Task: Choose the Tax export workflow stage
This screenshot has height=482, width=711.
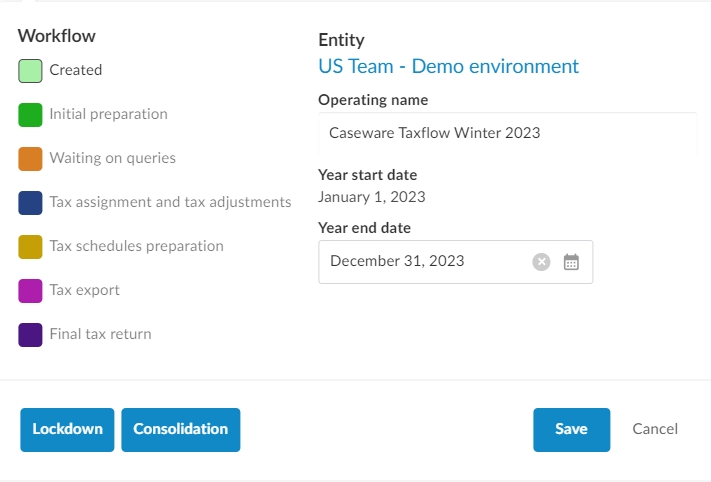Action: (84, 290)
